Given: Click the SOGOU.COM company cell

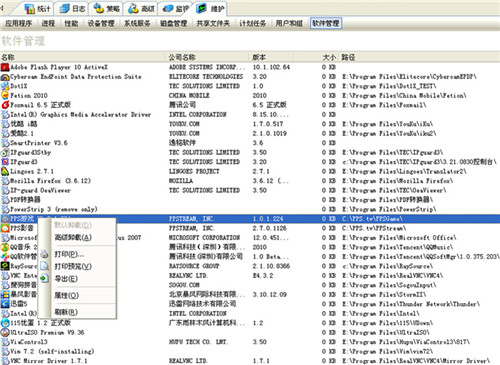Looking at the screenshot, I should tap(184, 285).
